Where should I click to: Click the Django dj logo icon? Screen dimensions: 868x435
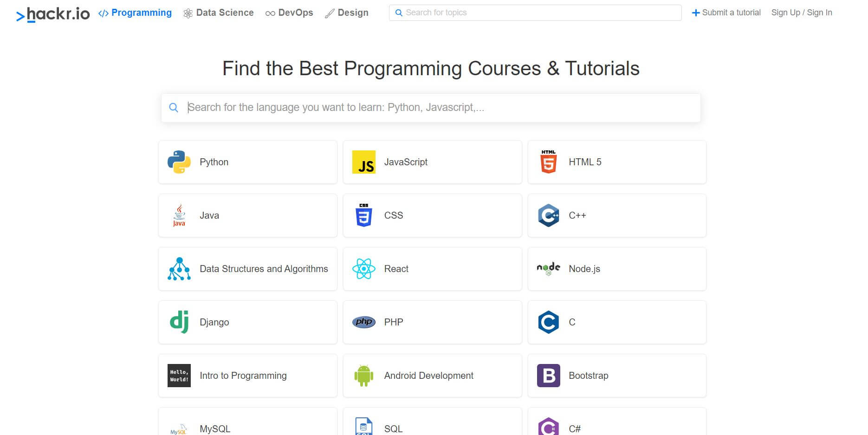179,322
